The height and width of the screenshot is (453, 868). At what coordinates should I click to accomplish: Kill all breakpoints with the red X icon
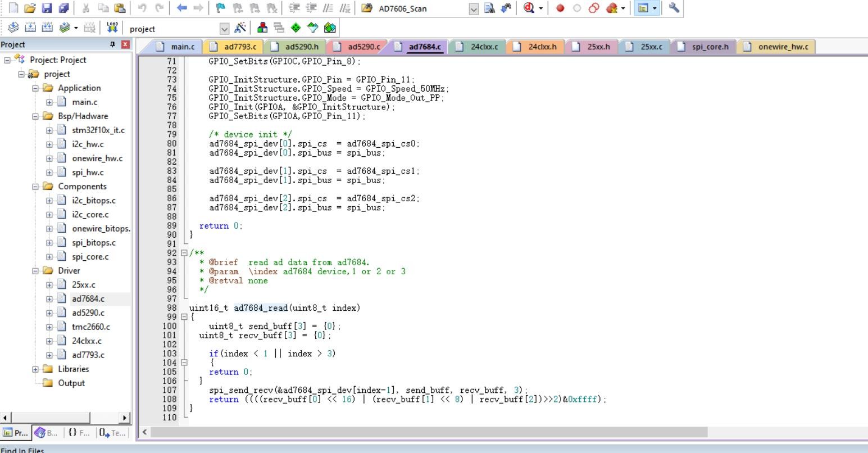click(611, 8)
